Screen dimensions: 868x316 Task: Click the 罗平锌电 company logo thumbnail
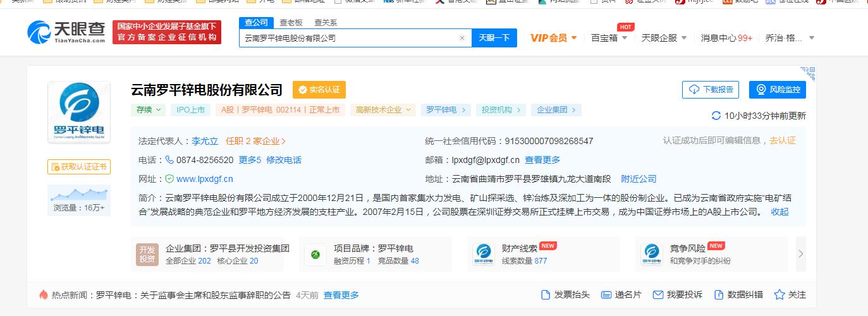[x=79, y=112]
